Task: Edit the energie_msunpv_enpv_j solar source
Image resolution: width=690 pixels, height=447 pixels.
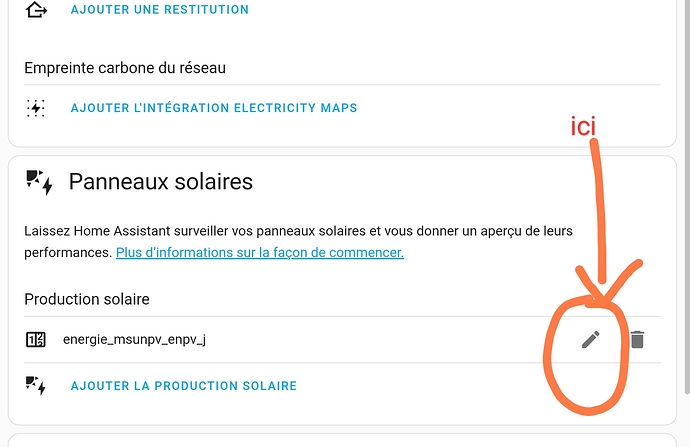Action: [591, 340]
